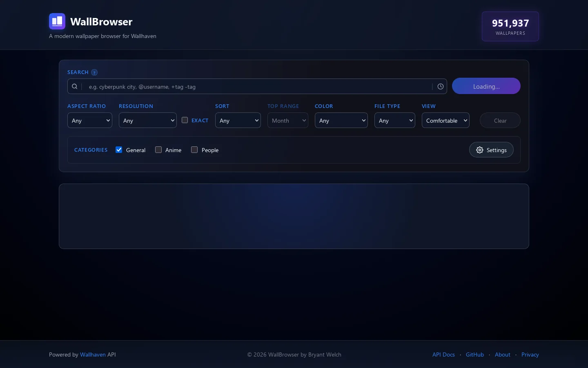Visit the GitHub footer link
588x368 pixels.
[x=475, y=355]
